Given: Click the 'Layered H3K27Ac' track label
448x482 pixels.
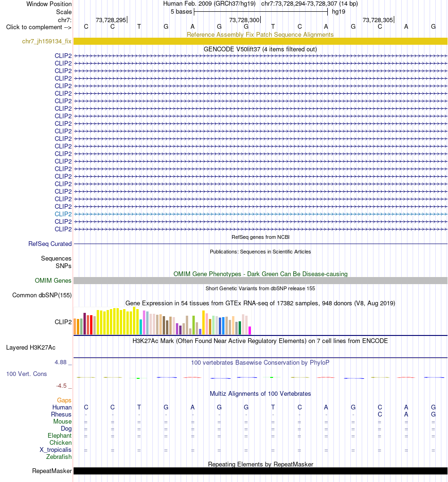Looking at the screenshot, I should point(31,348).
